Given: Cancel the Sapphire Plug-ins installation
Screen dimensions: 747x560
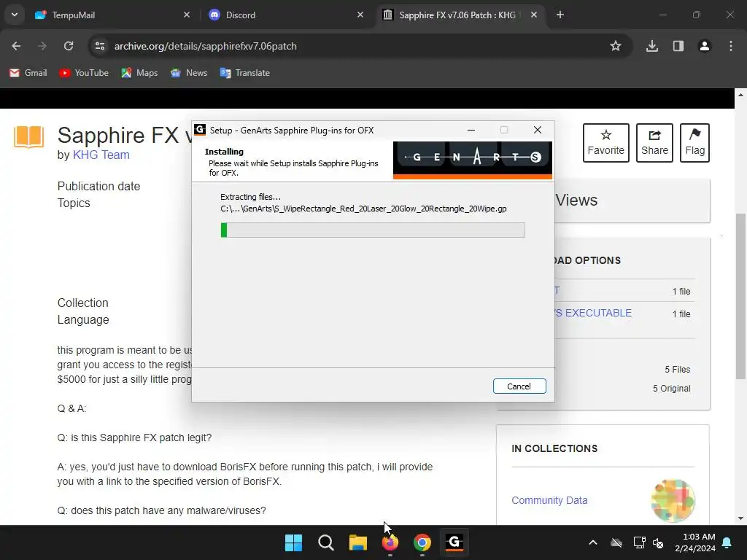Looking at the screenshot, I should coord(519,386).
